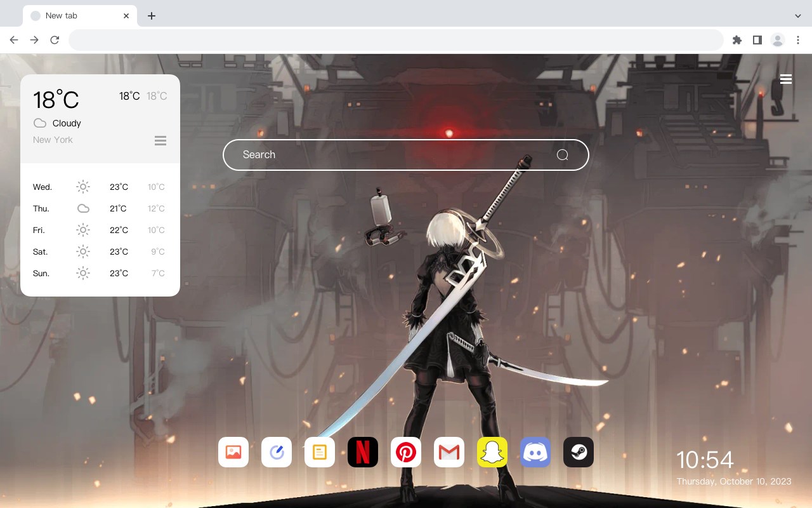
Task: Open the hamburger menu at the page's top right
Action: coord(786,79)
